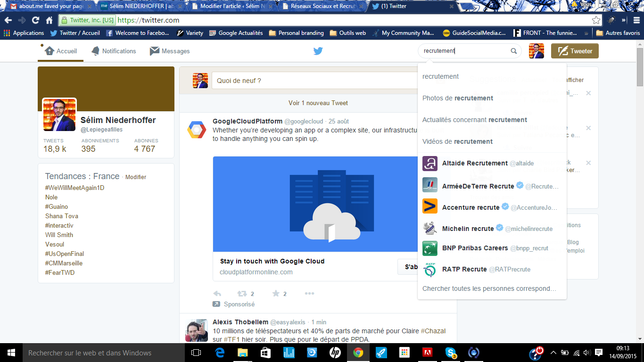Open Task View in the taskbar
The height and width of the screenshot is (362, 644).
pyautogui.click(x=196, y=353)
